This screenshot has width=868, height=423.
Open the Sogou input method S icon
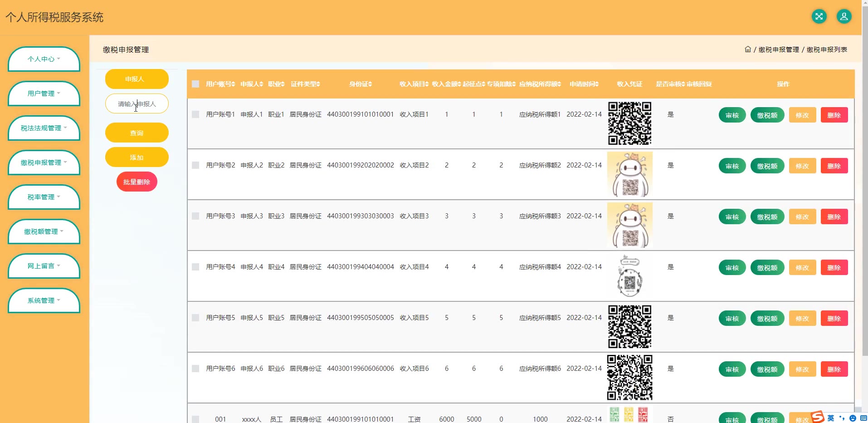[818, 417]
